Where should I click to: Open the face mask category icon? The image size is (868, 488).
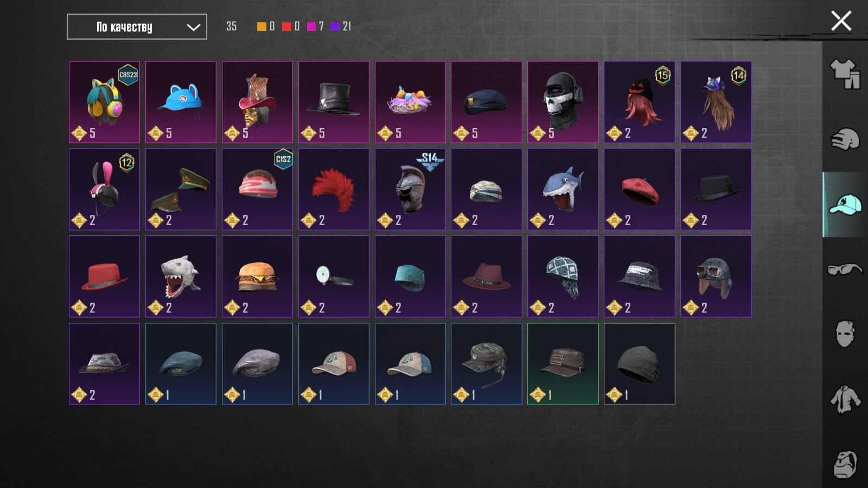(845, 333)
